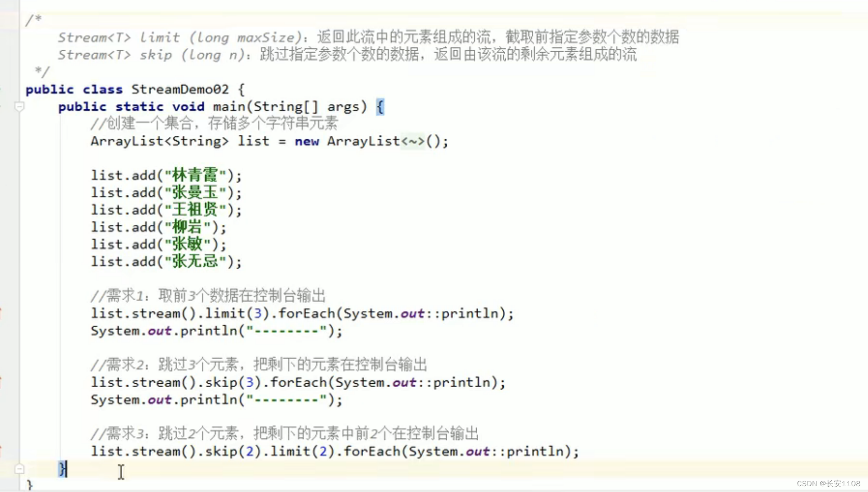Click the ArrayList<String> list declaration type
868x492 pixels.
pyautogui.click(x=159, y=142)
